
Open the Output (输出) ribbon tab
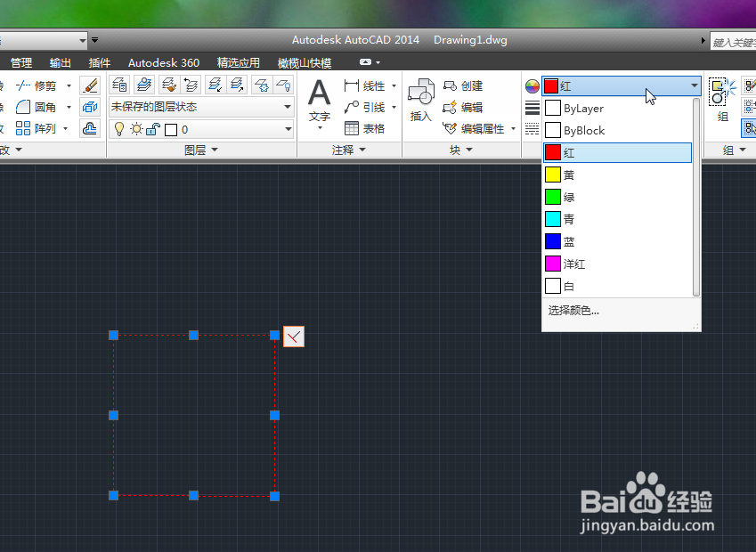[x=61, y=62]
